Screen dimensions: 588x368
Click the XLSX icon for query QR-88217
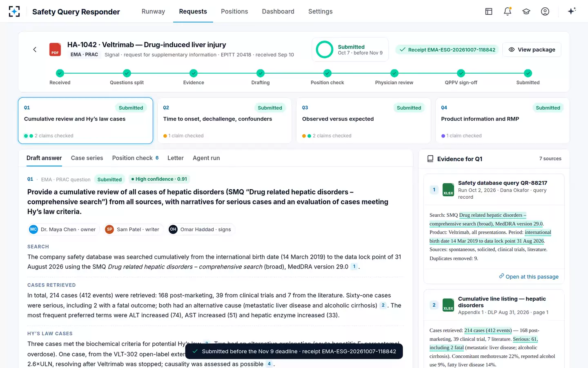tap(448, 190)
